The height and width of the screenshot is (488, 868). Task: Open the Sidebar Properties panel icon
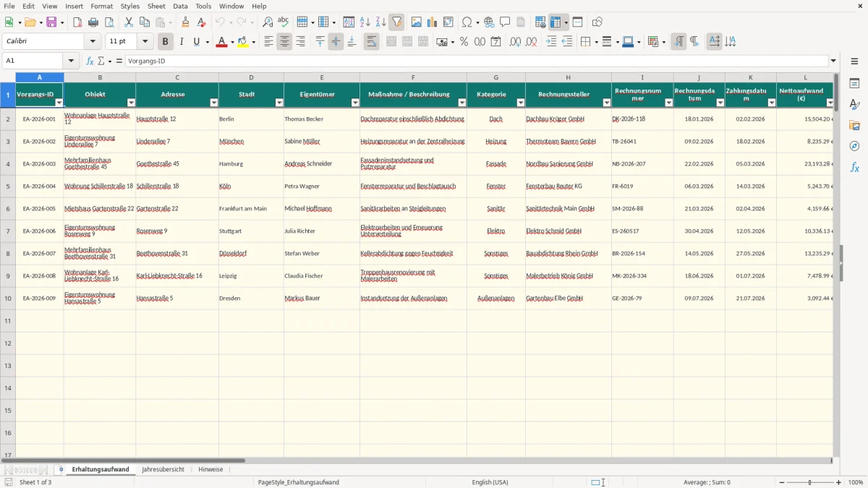(x=854, y=84)
